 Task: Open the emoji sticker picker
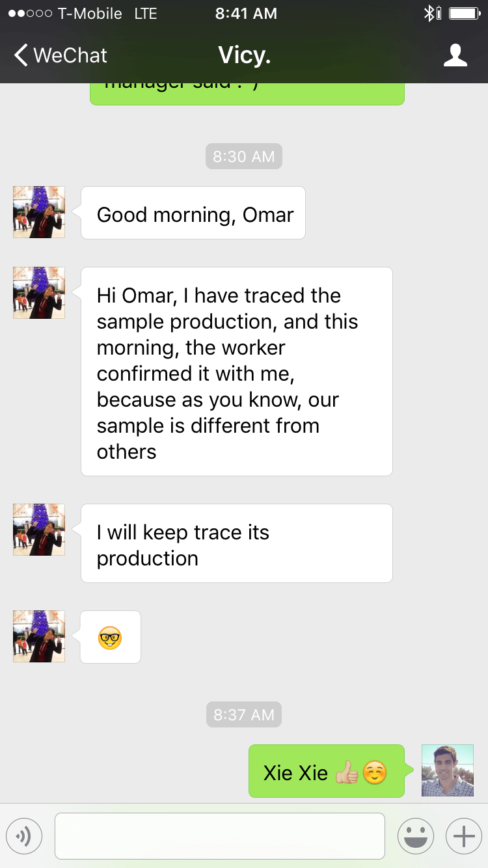(x=415, y=836)
